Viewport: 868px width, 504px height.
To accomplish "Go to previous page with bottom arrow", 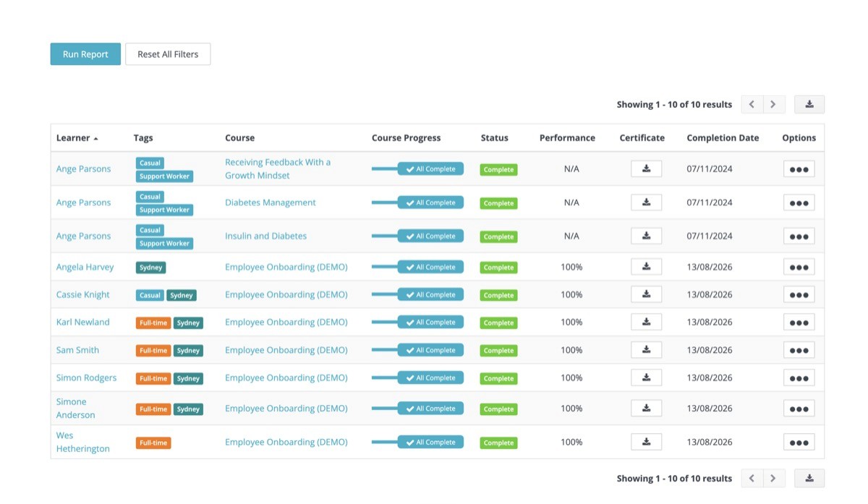I will [752, 478].
